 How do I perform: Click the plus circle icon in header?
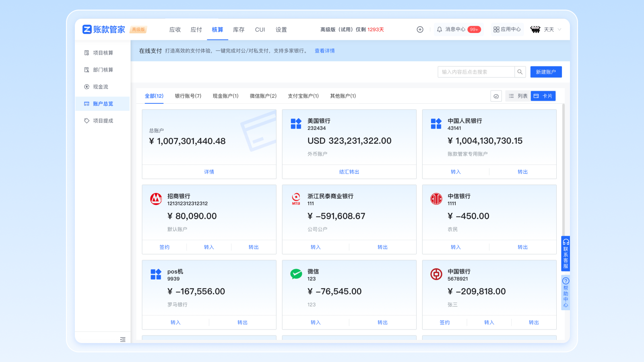tap(420, 29)
